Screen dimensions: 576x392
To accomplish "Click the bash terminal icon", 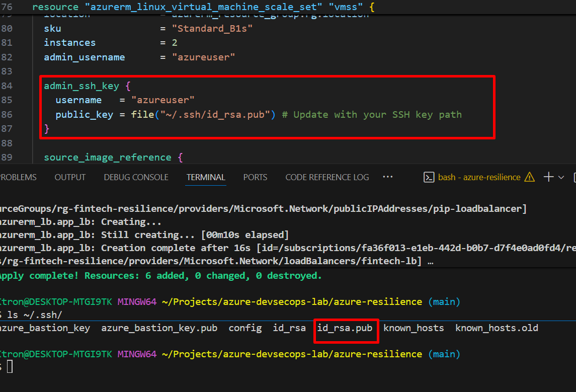I will pyautogui.click(x=429, y=177).
